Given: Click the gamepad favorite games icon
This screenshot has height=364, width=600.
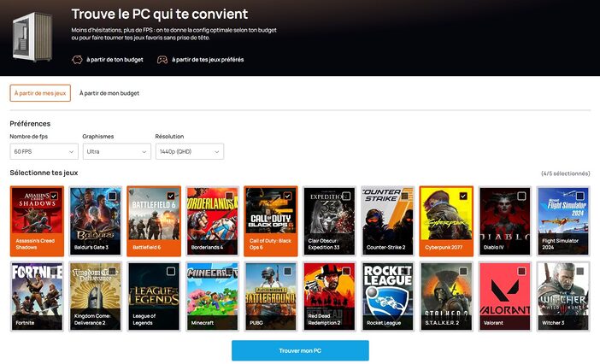Looking at the screenshot, I should pos(162,60).
